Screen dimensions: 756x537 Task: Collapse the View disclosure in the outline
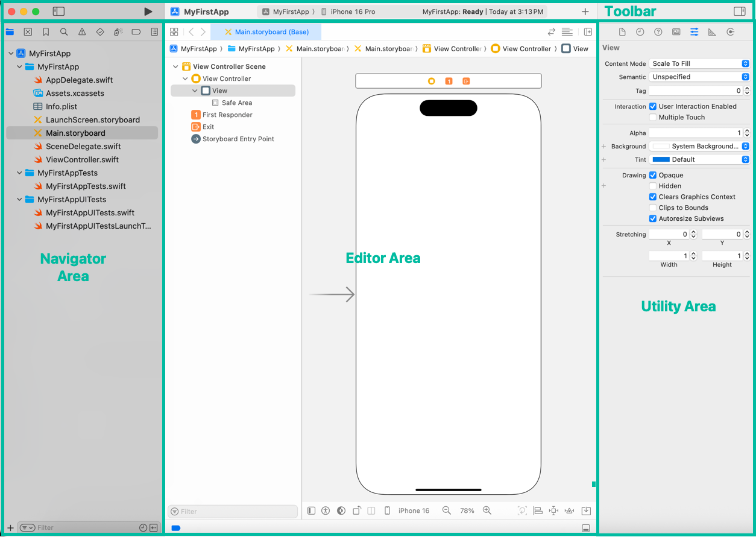pos(195,91)
